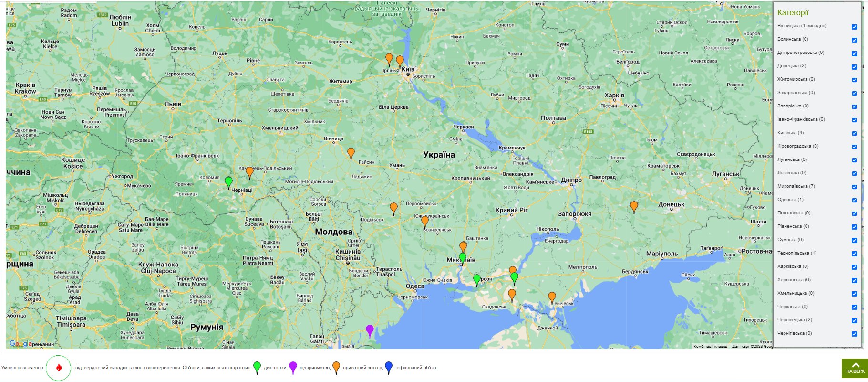Disable the Харківська (0) checkbox
Viewport: 868px width, 382px height.
[x=854, y=267]
